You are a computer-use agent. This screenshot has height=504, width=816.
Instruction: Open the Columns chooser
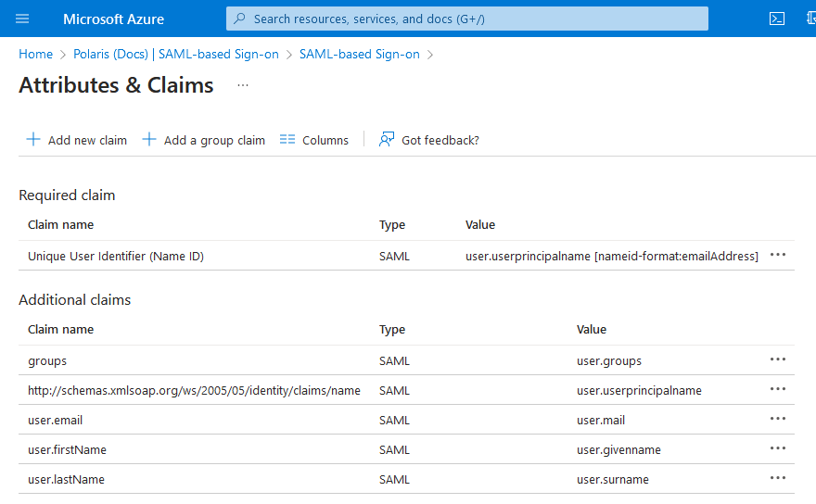point(314,140)
